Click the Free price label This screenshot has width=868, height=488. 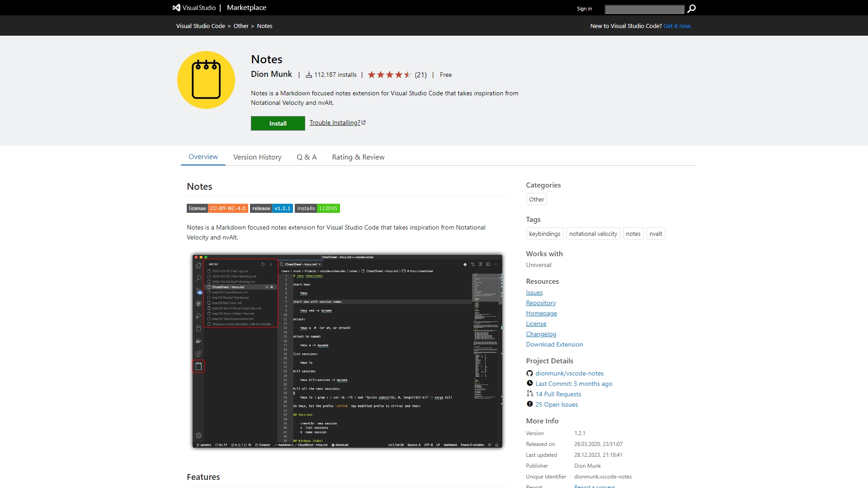445,75
